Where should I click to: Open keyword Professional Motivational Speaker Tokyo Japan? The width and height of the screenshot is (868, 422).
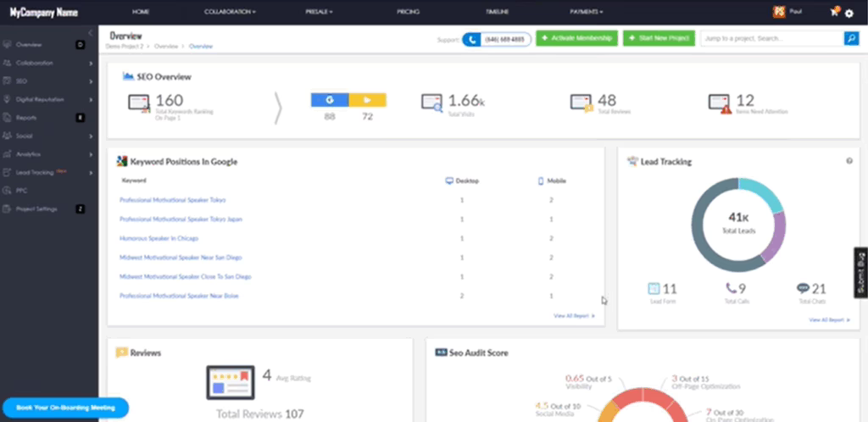[181, 219]
